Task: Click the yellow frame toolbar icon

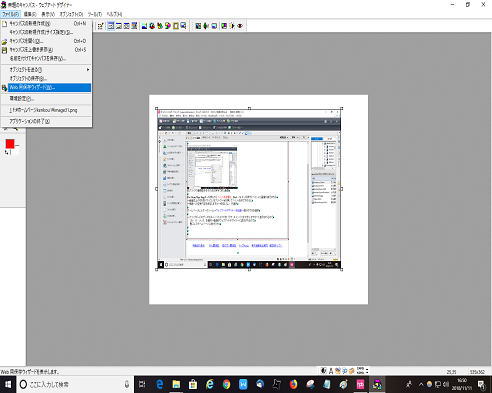Action: click(176, 26)
